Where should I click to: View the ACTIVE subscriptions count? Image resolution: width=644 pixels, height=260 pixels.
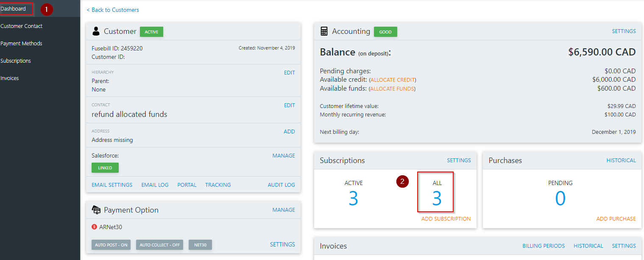coord(353,198)
